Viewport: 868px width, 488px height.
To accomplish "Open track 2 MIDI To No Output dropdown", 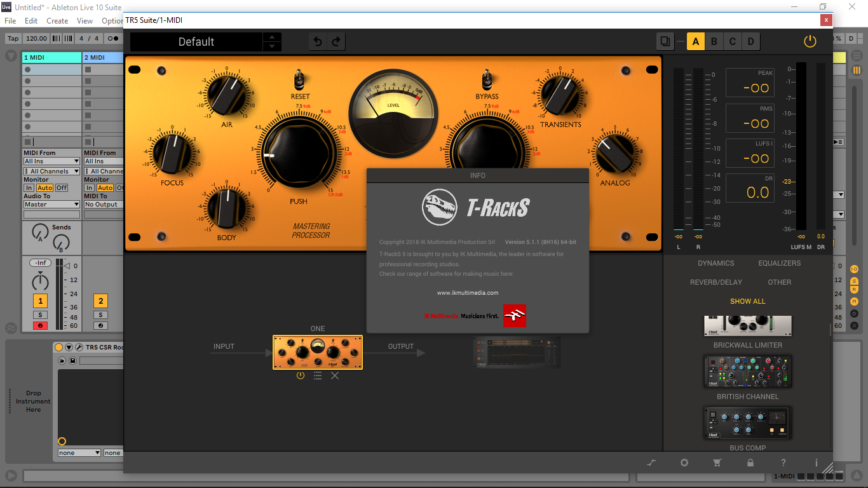I will [x=104, y=204].
